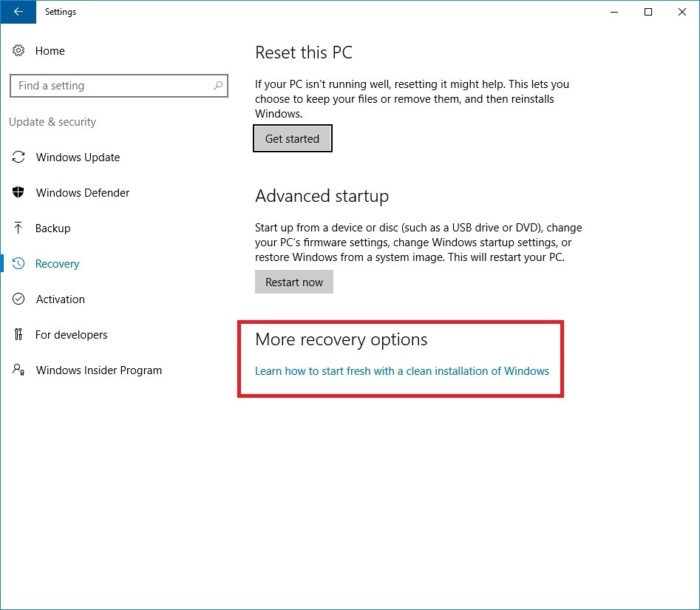Screen dimensions: 700x610
Task: Click the Recovery clock icon
Action: 18,263
